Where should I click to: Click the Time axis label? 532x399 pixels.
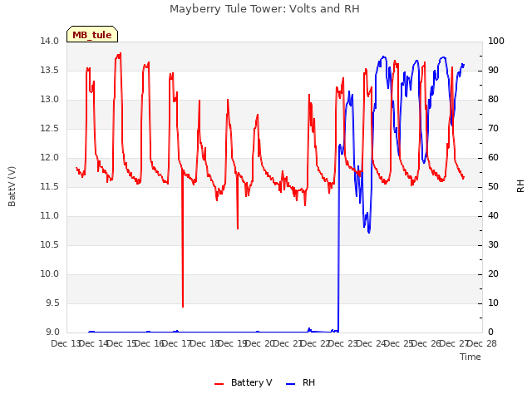tap(470, 357)
